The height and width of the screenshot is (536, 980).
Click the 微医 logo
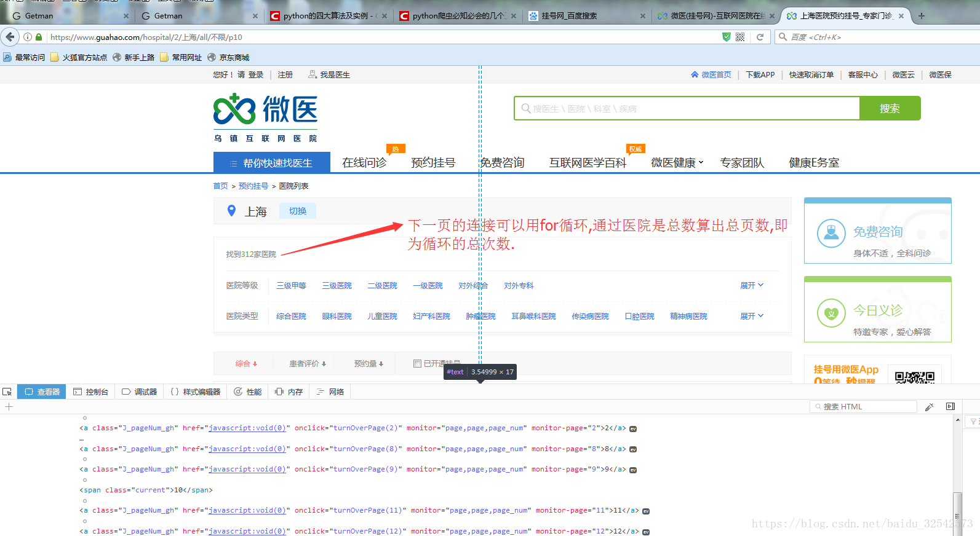[266, 117]
